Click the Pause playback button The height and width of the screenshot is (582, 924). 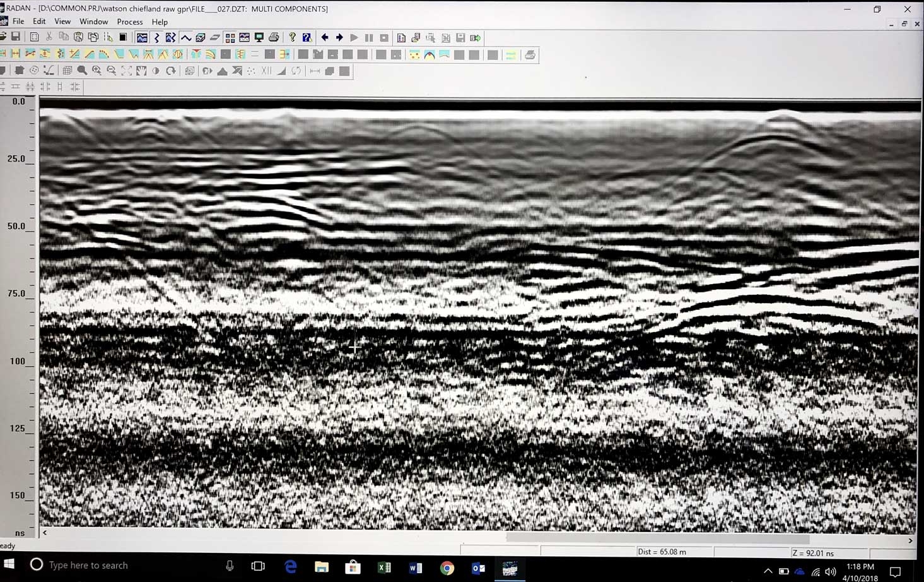(369, 38)
